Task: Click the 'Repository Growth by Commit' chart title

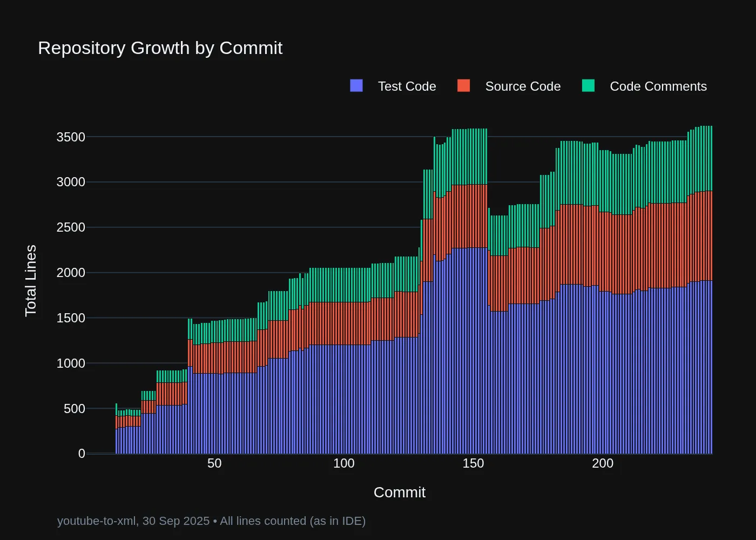Action: [160, 48]
